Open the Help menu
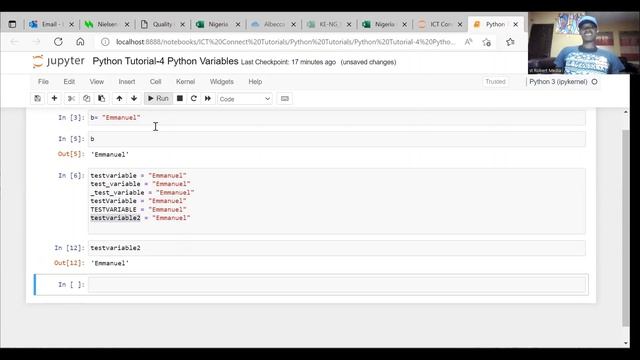This screenshot has width=640, height=360. pyautogui.click(x=255, y=82)
